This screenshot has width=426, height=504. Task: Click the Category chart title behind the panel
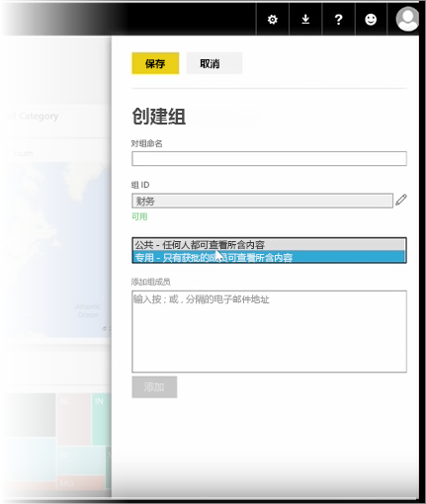(x=39, y=116)
